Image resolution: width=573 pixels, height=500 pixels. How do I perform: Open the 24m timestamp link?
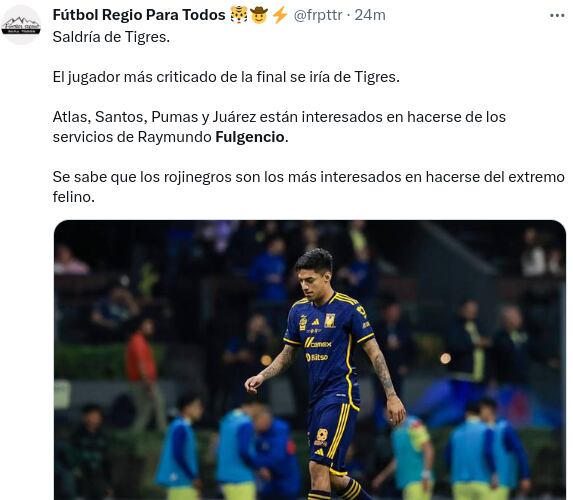pos(370,15)
